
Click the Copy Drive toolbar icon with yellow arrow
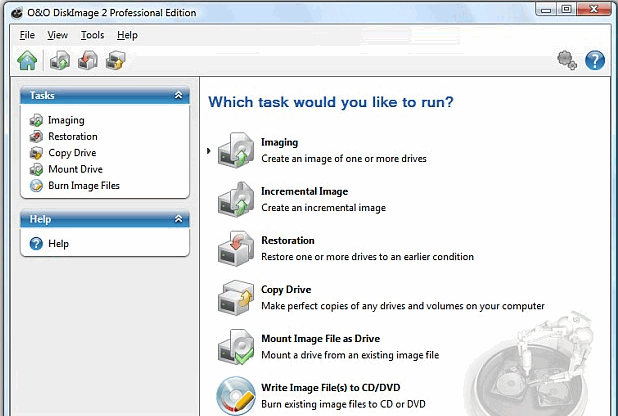[x=115, y=61]
